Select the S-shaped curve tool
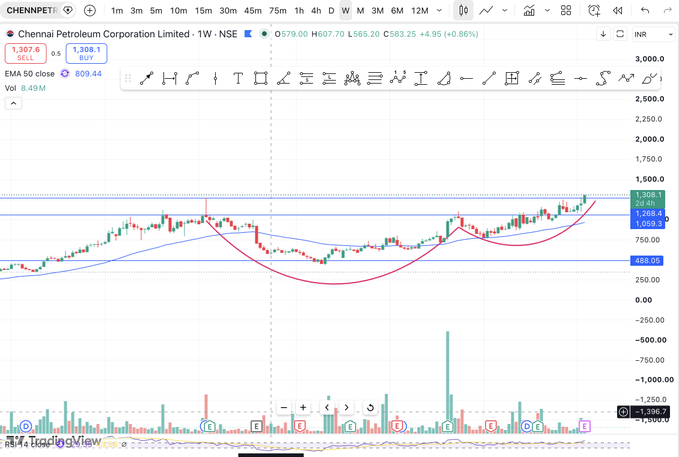Image resolution: width=679 pixels, height=457 pixels. coord(603,78)
